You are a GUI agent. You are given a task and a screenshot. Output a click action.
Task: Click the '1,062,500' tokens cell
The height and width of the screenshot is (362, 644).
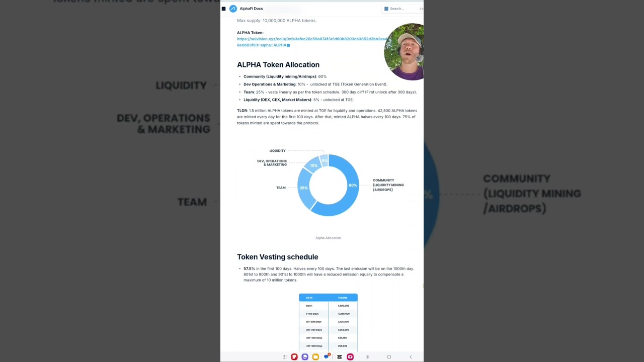coord(344,330)
